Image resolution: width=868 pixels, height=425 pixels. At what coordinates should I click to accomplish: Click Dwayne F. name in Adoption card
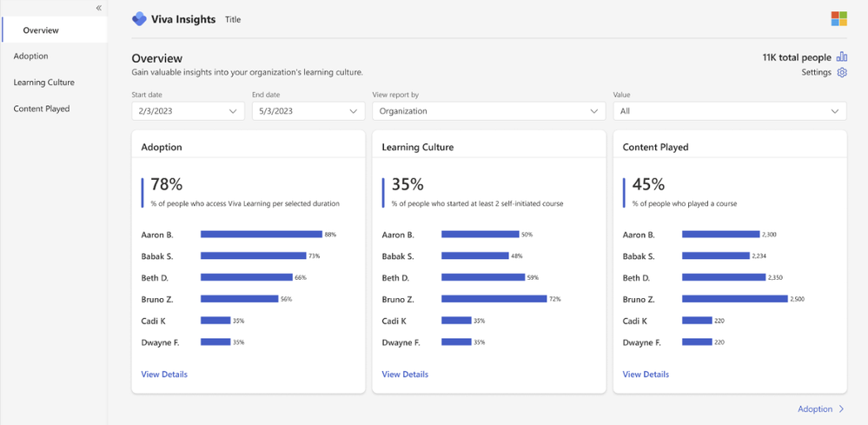[x=160, y=342]
